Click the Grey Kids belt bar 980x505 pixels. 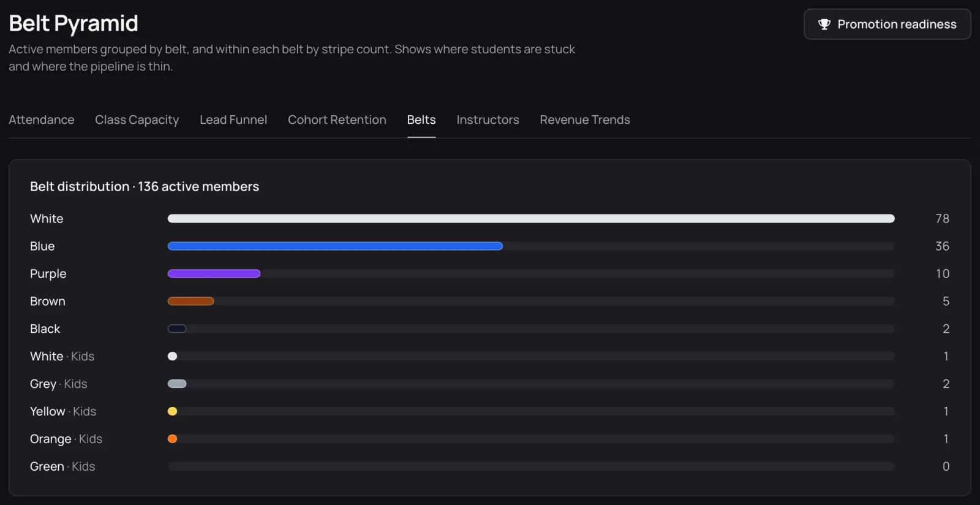pyautogui.click(x=177, y=384)
